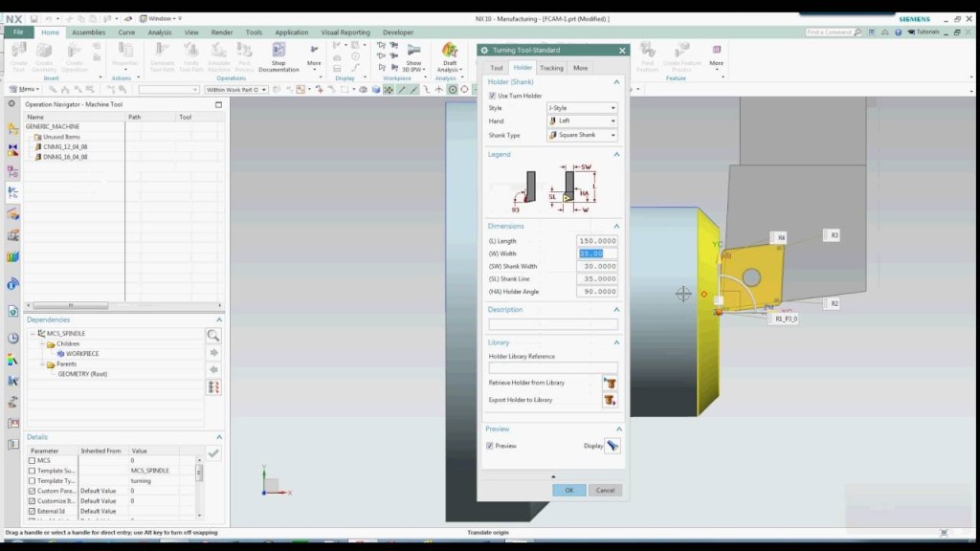Check the MCS parameter checkbox
Viewport: 980px width, 551px height.
point(32,460)
